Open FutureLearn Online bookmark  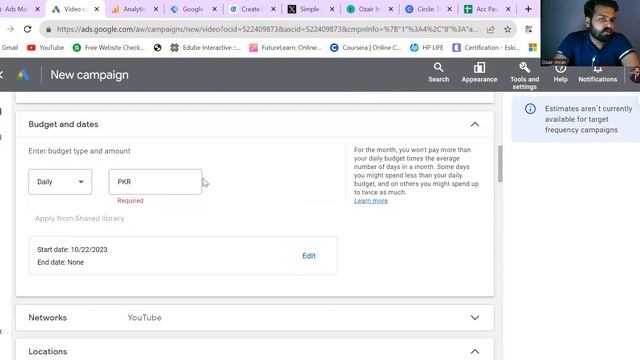click(x=285, y=48)
